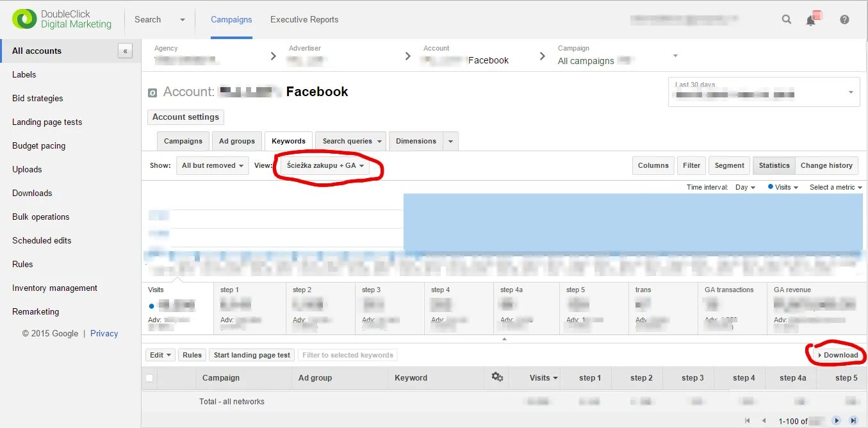This screenshot has width=868, height=428.
Task: Go to the last page of results
Action: pos(853,420)
